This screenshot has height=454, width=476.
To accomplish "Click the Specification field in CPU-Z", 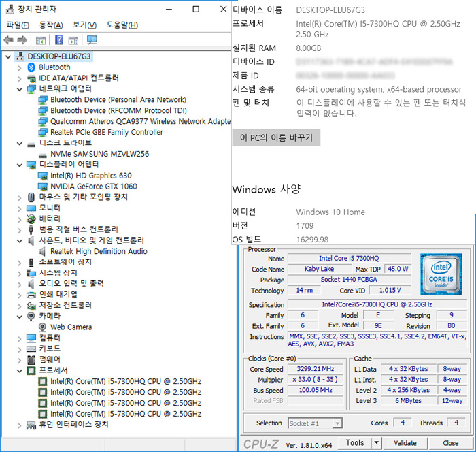I will [377, 304].
